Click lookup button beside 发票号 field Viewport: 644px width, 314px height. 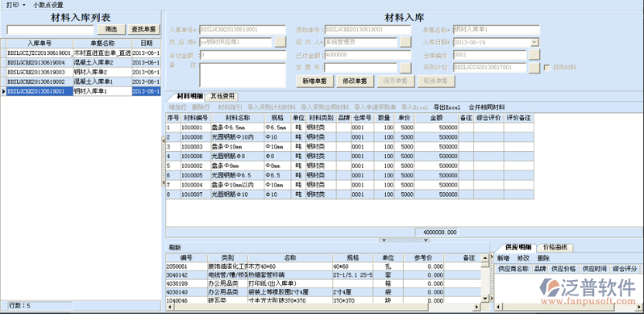click(x=405, y=68)
